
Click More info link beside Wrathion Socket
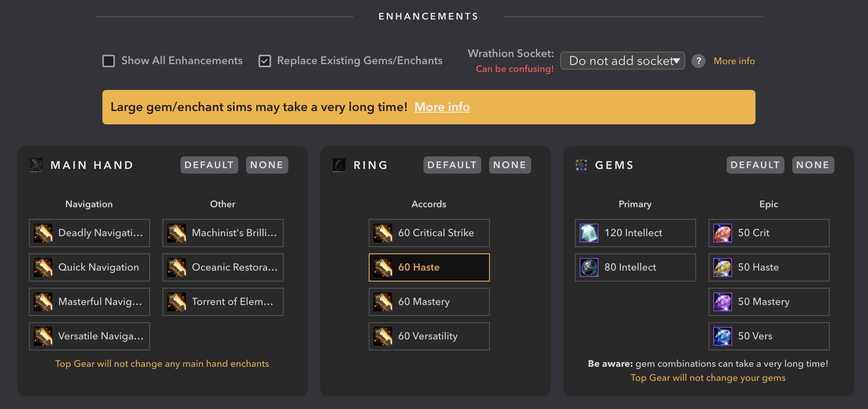pos(734,61)
